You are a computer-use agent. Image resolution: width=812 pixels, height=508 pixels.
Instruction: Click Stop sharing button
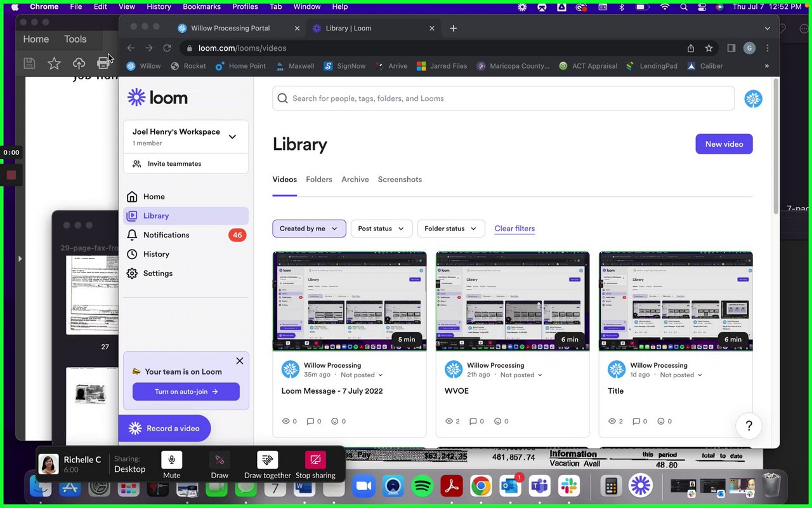[x=315, y=465]
